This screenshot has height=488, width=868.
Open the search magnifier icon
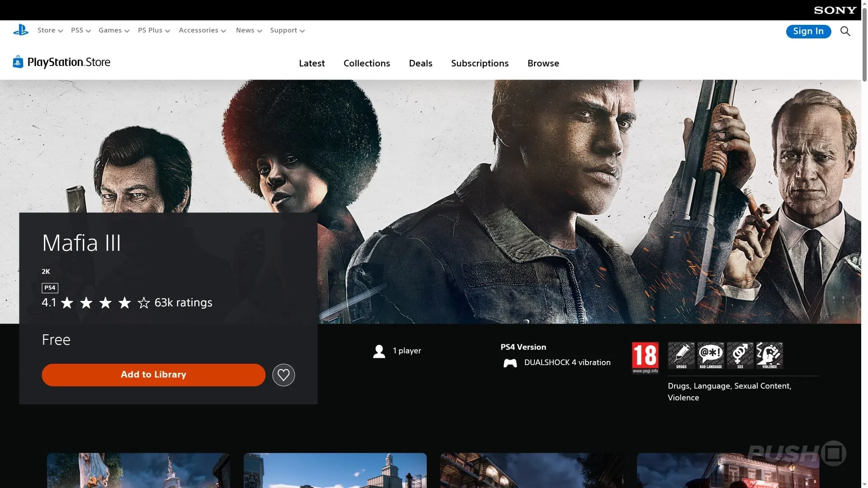pos(845,31)
